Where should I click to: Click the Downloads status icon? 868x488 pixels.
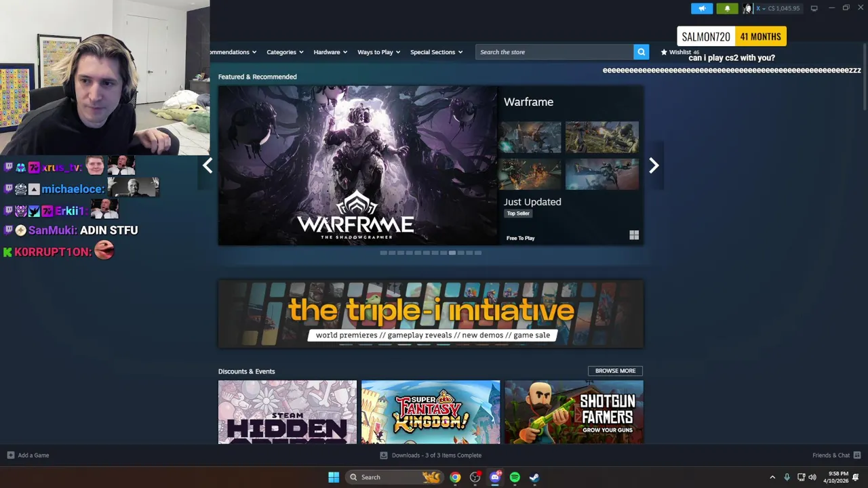pyautogui.click(x=384, y=455)
